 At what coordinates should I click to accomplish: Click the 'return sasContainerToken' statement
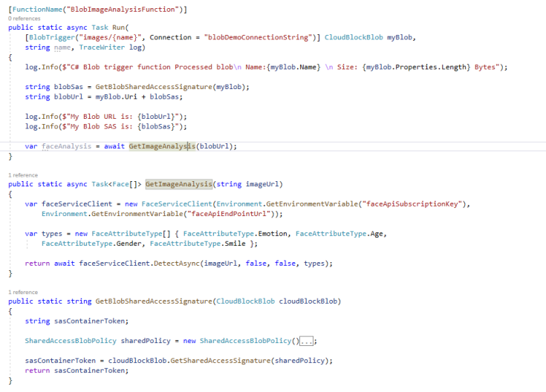[x=77, y=370]
